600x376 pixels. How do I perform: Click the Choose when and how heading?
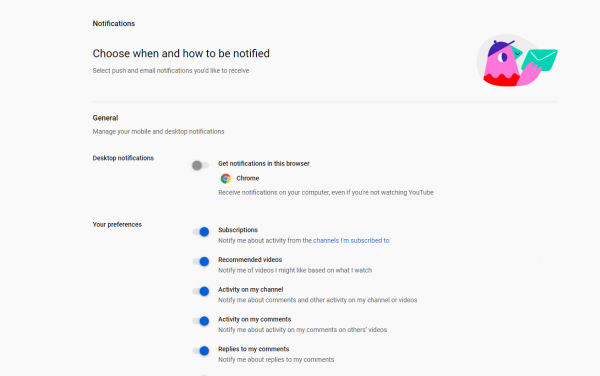(x=181, y=54)
